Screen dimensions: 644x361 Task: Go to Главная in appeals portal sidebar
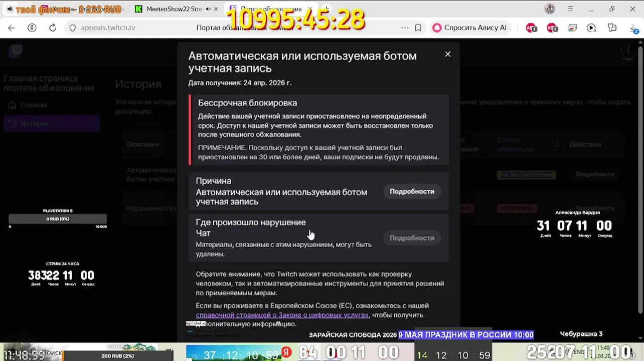click(x=34, y=105)
